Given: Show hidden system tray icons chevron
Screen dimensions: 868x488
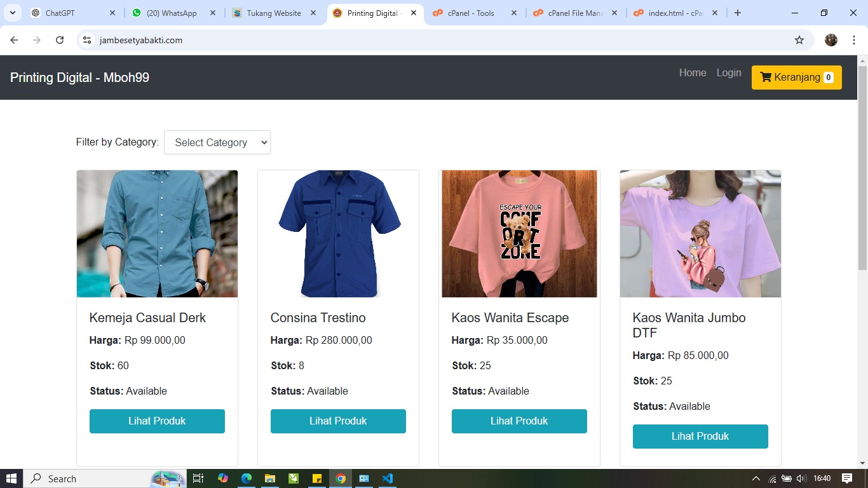Looking at the screenshot, I should pyautogui.click(x=756, y=478).
